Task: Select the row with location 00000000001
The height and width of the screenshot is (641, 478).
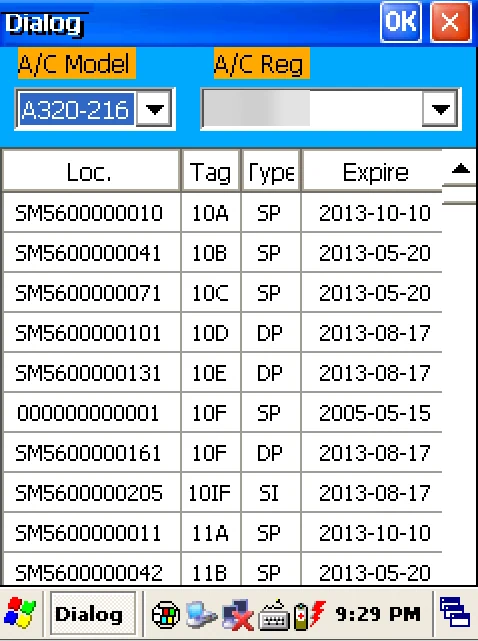Action: [x=223, y=412]
